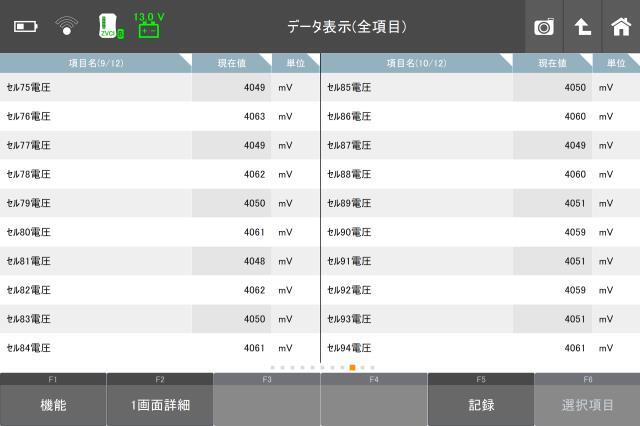
Task: Select the セル89電圧 row
Action: (x=480, y=203)
